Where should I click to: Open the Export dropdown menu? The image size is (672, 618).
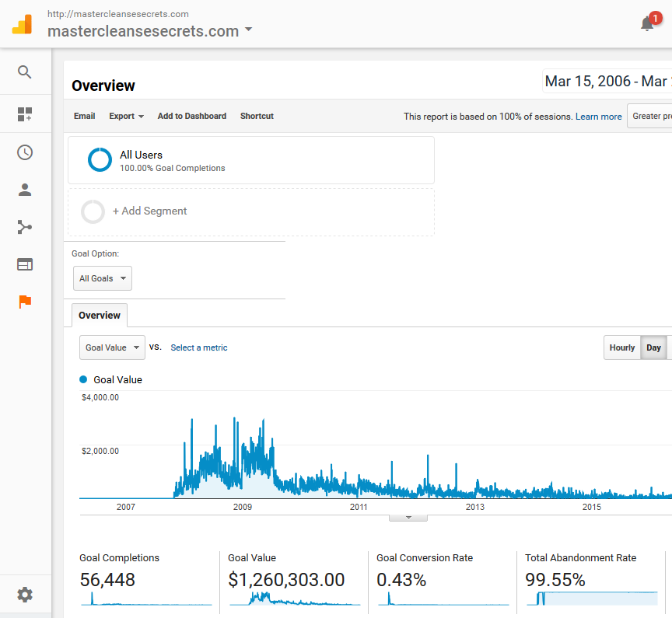tap(127, 116)
